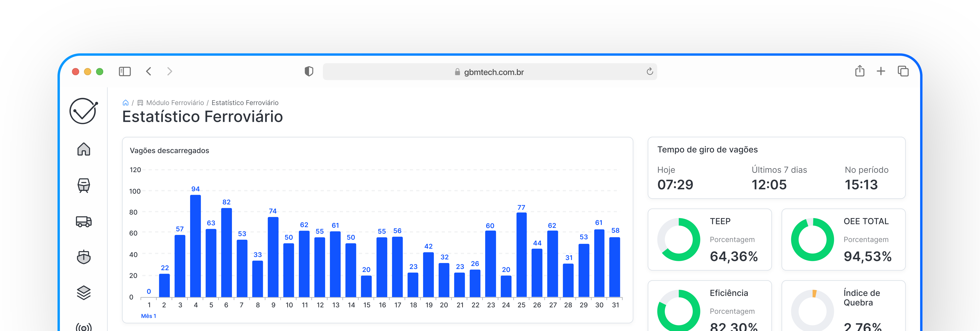The height and width of the screenshot is (331, 980).
Task: Toggle the Mês 1 legend entry
Action: [148, 316]
